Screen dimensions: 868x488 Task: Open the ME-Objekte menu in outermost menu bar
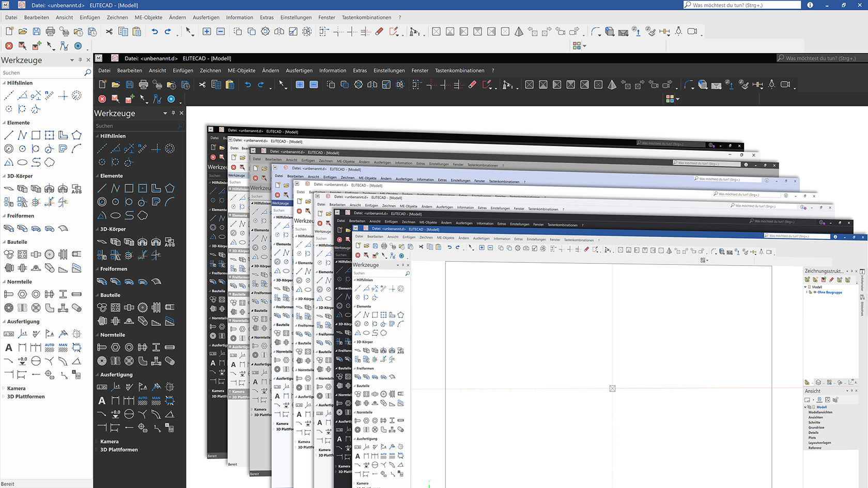(148, 17)
